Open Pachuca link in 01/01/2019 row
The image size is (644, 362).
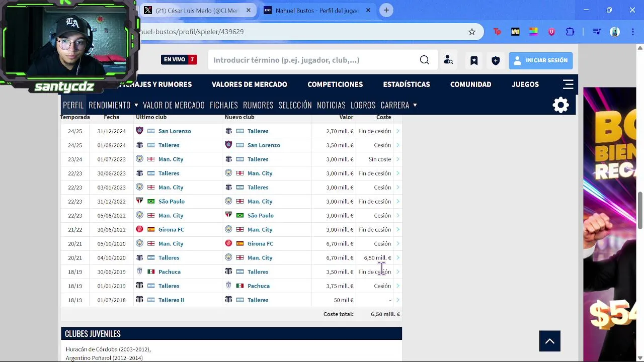[259, 286]
